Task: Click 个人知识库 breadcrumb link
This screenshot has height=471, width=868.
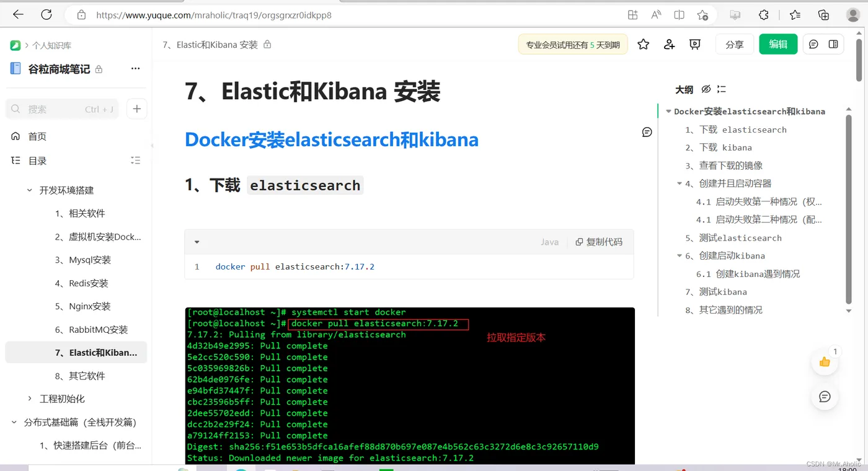Action: click(x=51, y=45)
